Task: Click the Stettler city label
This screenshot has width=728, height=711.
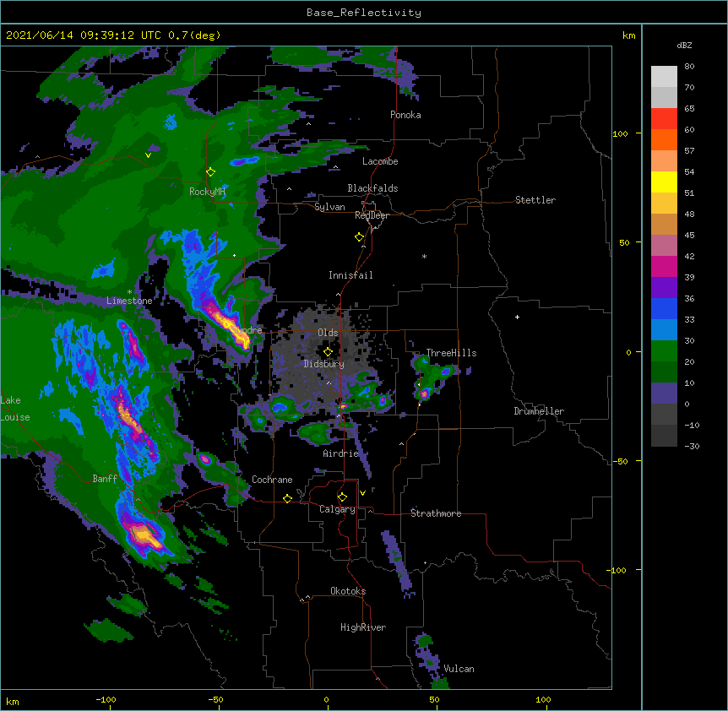Action: tap(535, 200)
